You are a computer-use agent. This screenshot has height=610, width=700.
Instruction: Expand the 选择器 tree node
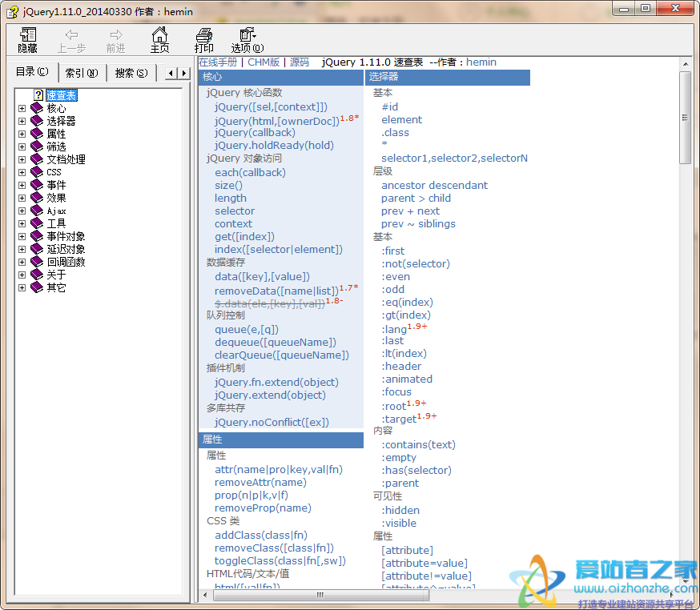click(x=22, y=122)
